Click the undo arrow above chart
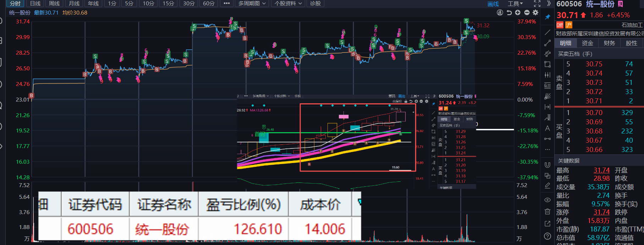The width and height of the screenshot is (644, 245). click(509, 12)
